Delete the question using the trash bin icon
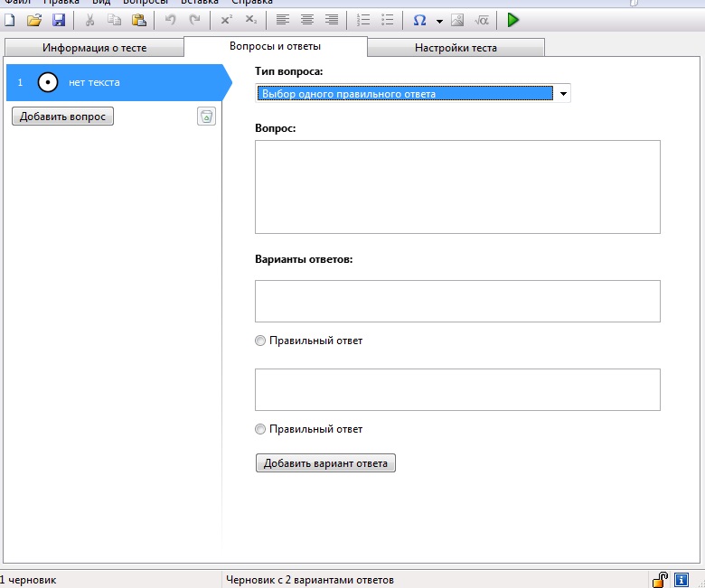 (206, 117)
